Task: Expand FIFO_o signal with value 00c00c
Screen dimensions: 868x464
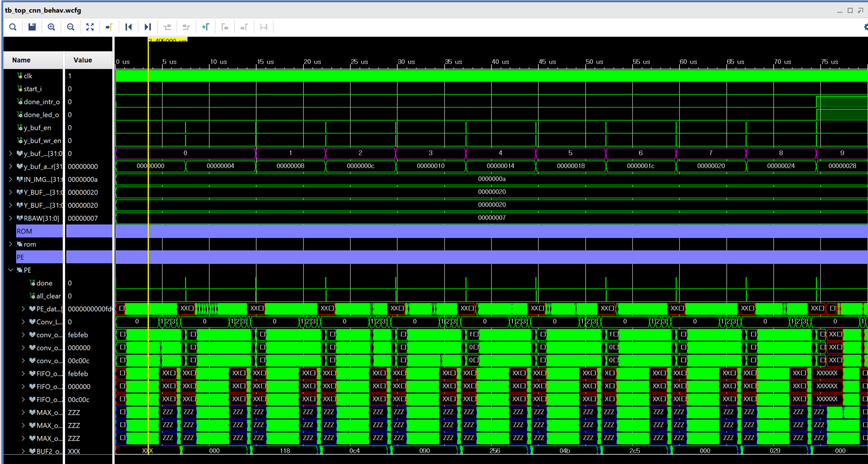Action: (23, 400)
